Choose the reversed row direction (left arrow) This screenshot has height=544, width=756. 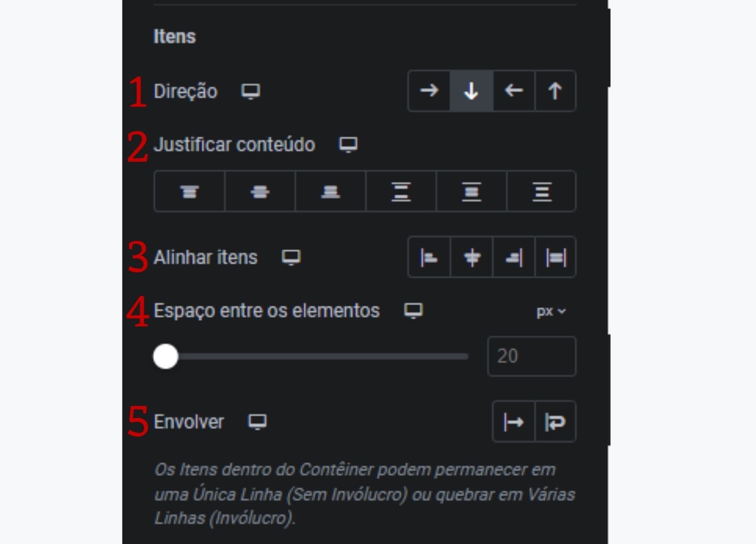(513, 91)
